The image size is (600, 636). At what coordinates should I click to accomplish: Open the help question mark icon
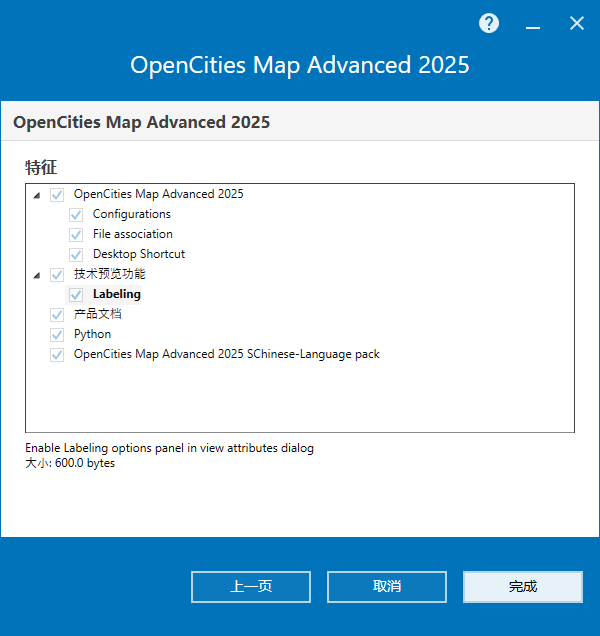489,24
